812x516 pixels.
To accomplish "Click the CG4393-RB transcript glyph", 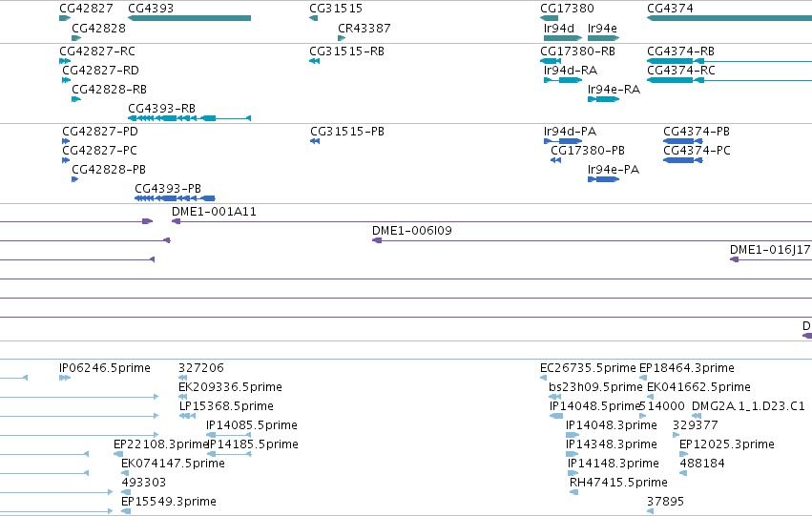I will [x=190, y=118].
